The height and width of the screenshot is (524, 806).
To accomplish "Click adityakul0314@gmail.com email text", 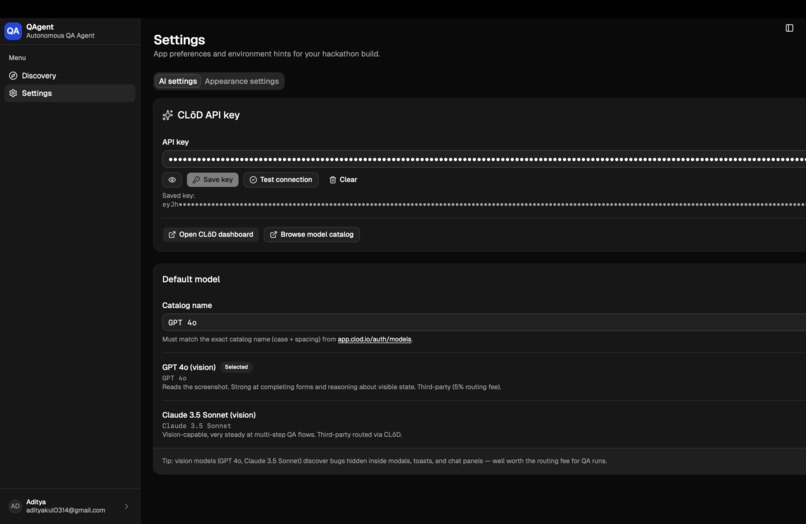I will click(x=65, y=510).
